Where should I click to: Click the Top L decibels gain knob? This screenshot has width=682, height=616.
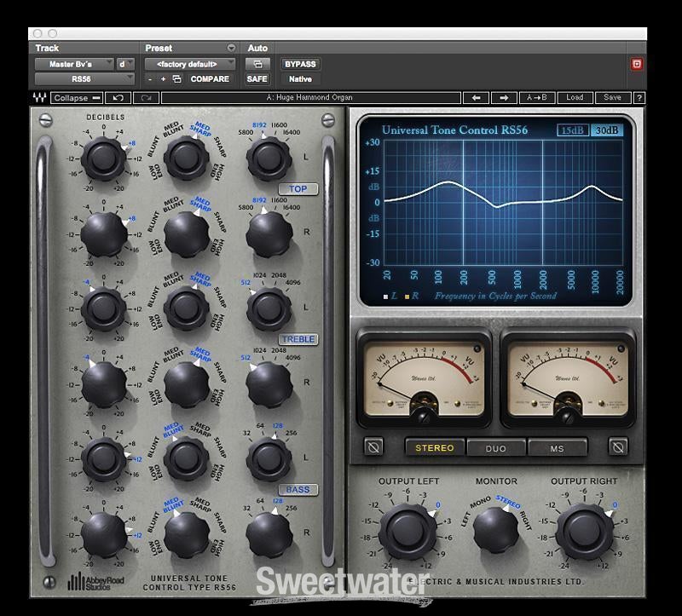pos(103,158)
